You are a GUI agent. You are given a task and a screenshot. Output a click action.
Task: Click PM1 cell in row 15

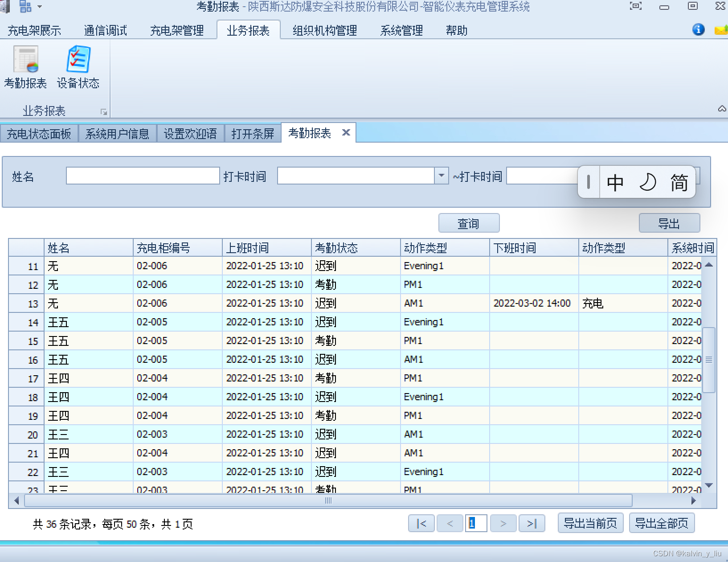click(x=445, y=341)
